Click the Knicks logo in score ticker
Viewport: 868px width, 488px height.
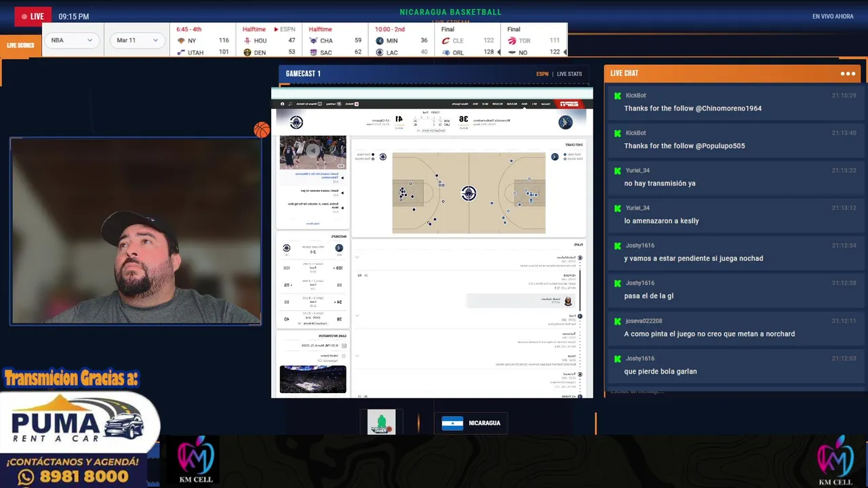click(x=181, y=41)
